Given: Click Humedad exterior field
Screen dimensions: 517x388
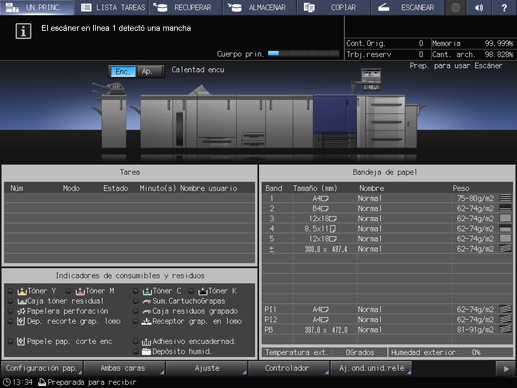Looking at the screenshot, I should pyautogui.click(x=450, y=352).
